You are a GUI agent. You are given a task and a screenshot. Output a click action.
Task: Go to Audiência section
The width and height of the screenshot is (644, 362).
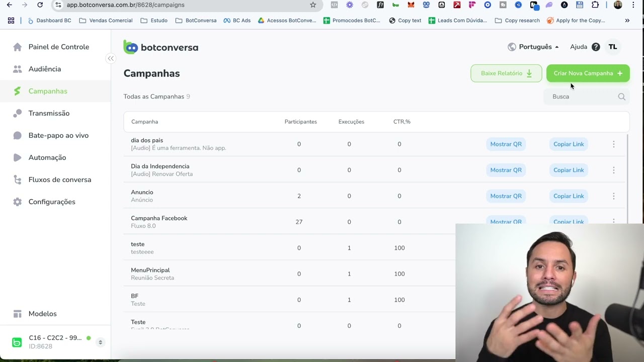pos(45,69)
